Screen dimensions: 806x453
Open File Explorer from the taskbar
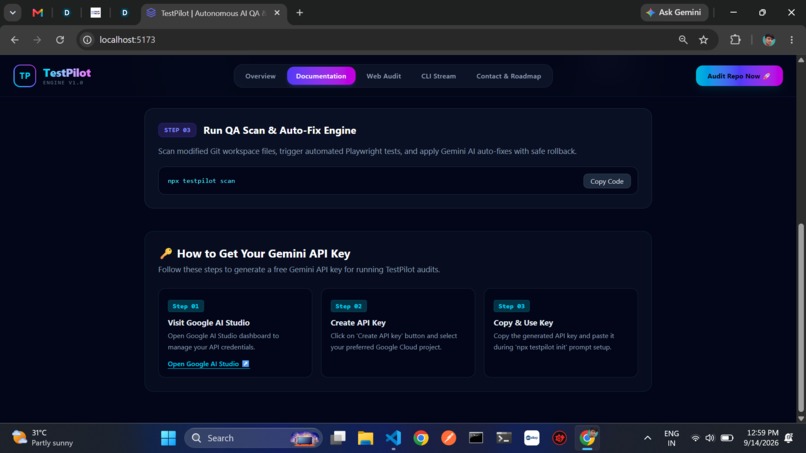[x=365, y=438]
